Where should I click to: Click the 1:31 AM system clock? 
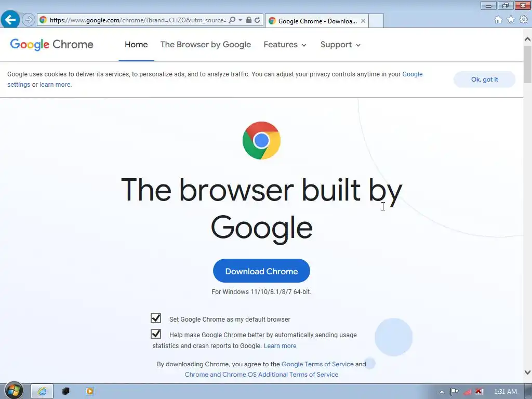(x=505, y=392)
